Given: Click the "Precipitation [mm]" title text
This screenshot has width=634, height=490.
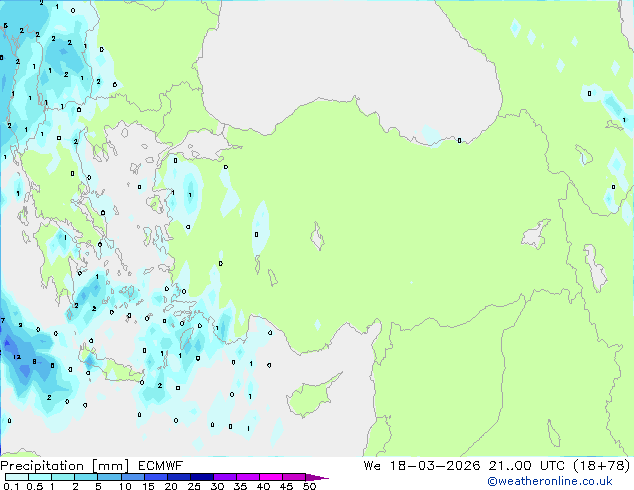Looking at the screenshot, I should click(65, 466).
